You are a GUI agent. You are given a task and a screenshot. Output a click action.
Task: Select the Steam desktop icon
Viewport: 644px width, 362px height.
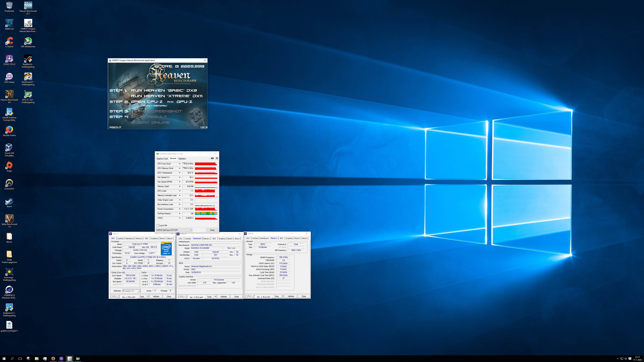[x=9, y=202]
